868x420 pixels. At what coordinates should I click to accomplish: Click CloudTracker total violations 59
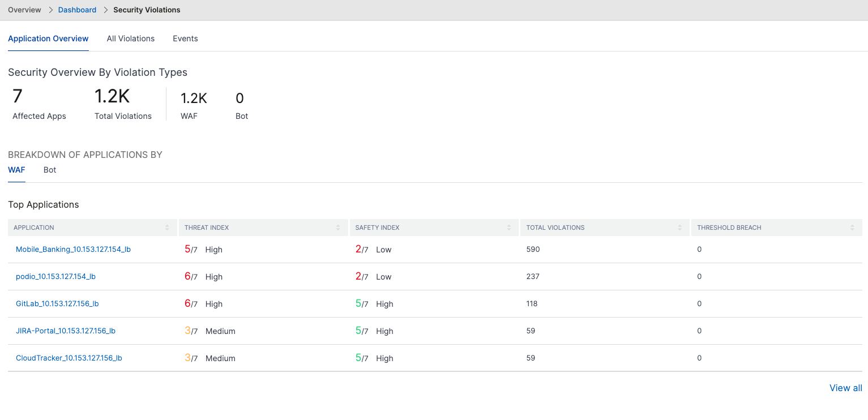point(531,358)
